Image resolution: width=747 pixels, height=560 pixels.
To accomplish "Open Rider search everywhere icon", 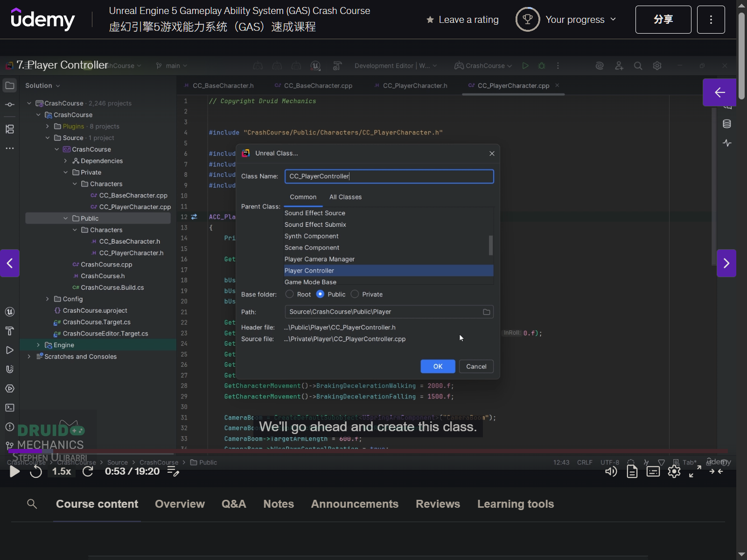I will tap(638, 66).
